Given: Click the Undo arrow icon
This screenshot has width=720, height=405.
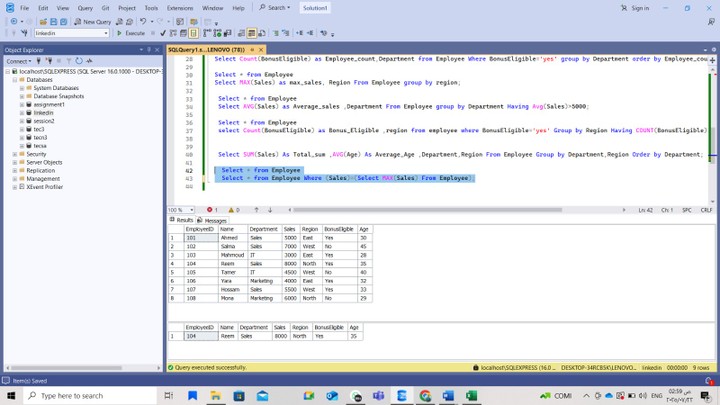Looking at the screenshot, I should (x=143, y=21).
